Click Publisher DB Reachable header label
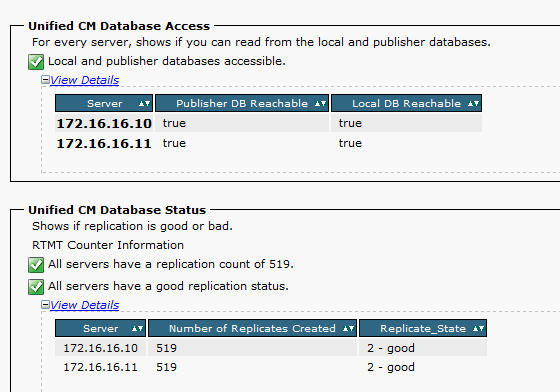This screenshot has width=560, height=392. click(242, 104)
